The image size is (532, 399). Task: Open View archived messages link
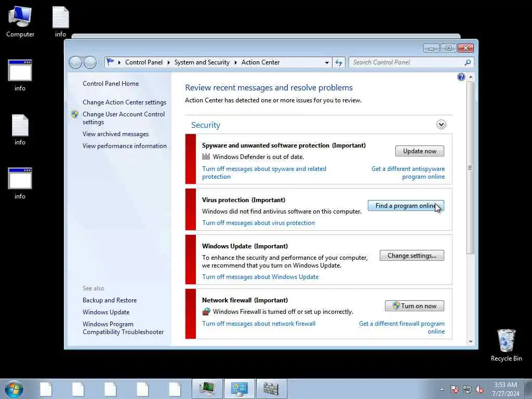[115, 134]
